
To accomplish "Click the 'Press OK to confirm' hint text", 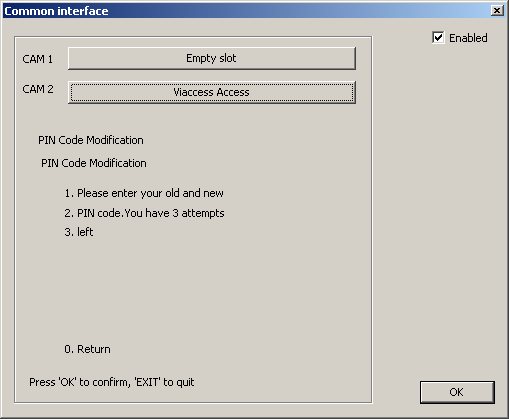I will coord(112,382).
